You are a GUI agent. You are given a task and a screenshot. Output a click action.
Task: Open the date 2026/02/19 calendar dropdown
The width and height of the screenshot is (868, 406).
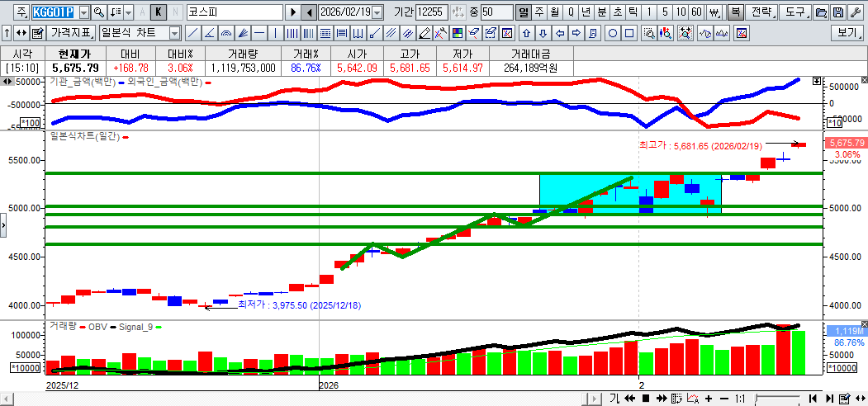coord(377,12)
